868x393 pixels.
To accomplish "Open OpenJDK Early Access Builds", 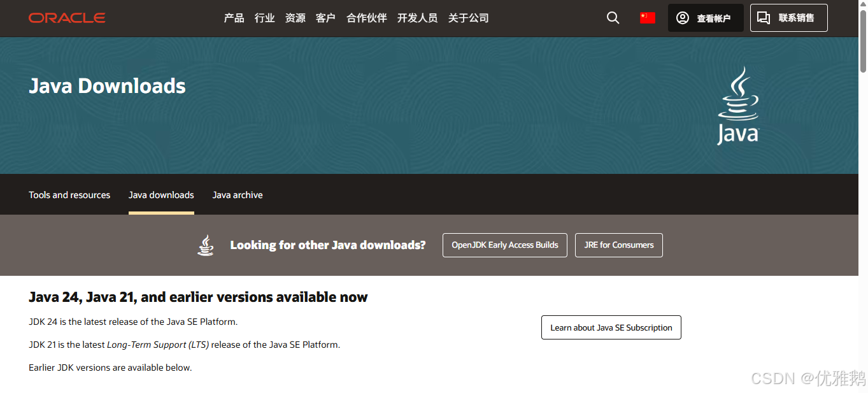I will click(505, 245).
